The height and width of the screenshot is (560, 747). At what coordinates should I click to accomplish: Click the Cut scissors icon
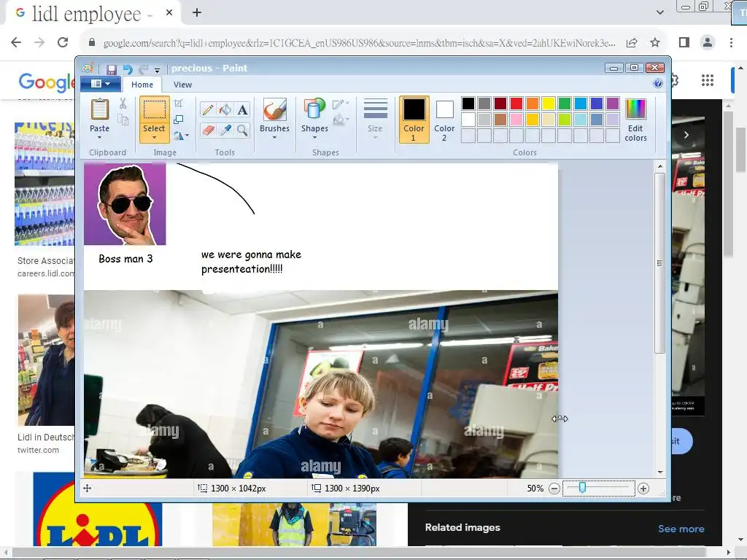tap(123, 104)
